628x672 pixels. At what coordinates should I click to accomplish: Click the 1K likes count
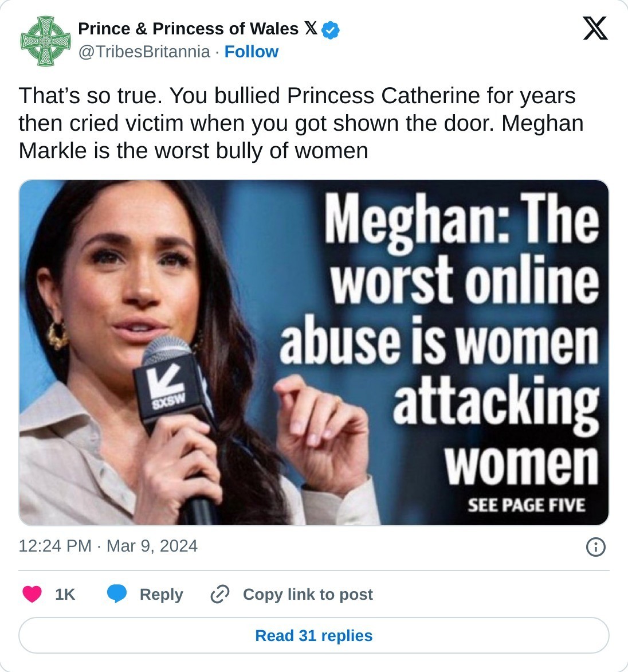pyautogui.click(x=65, y=595)
